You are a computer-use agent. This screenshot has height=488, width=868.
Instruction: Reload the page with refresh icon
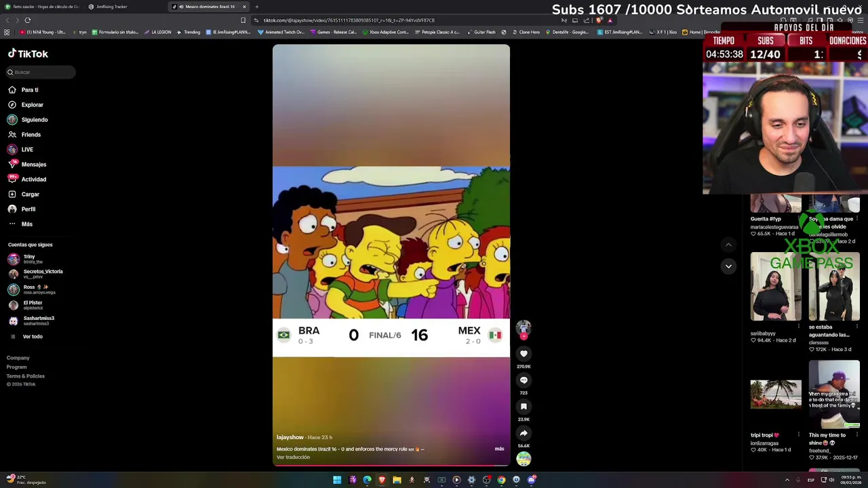coord(28,20)
